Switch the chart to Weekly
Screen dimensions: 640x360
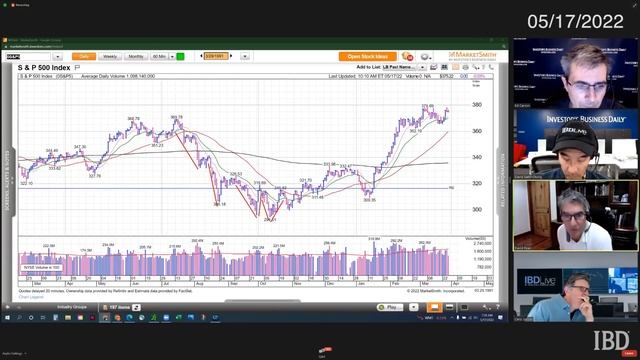click(x=110, y=56)
